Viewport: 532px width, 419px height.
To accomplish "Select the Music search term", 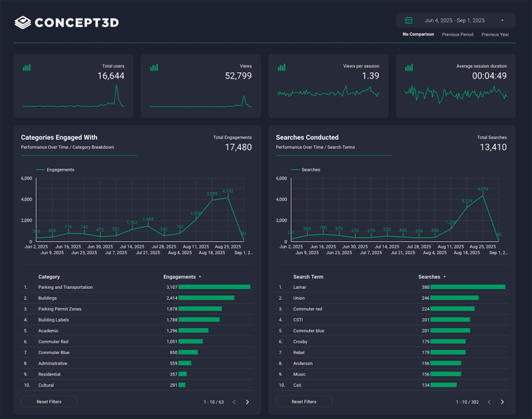I will 299,374.
